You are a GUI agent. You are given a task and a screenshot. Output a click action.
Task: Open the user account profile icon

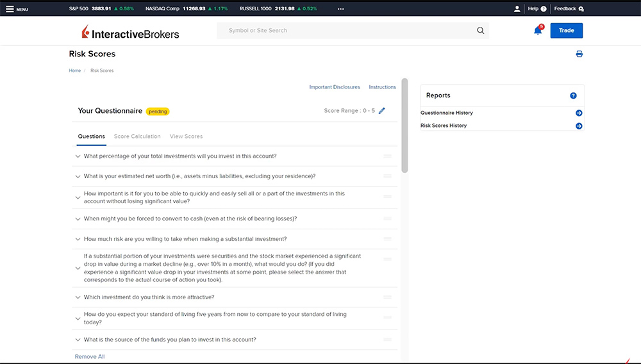[517, 9]
